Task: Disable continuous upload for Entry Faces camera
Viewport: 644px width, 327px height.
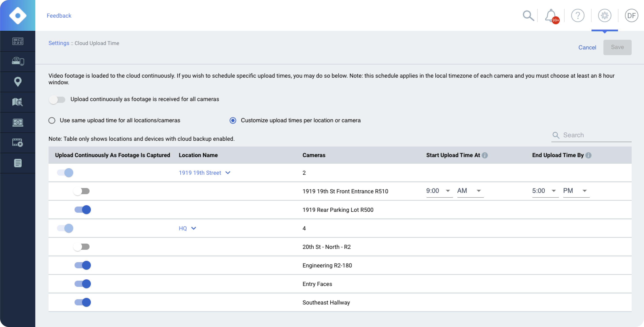Action: pos(83,284)
